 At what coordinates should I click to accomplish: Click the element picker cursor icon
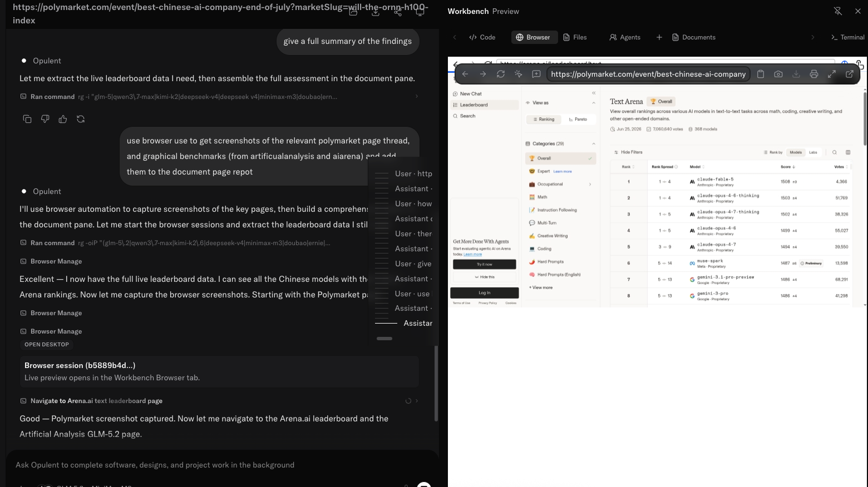click(x=519, y=74)
